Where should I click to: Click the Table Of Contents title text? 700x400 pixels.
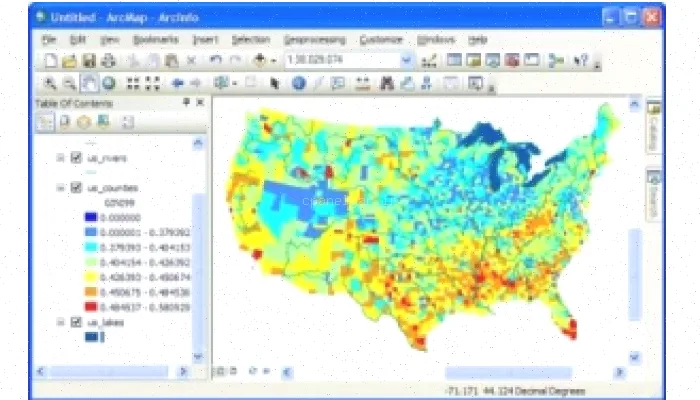tap(74, 103)
